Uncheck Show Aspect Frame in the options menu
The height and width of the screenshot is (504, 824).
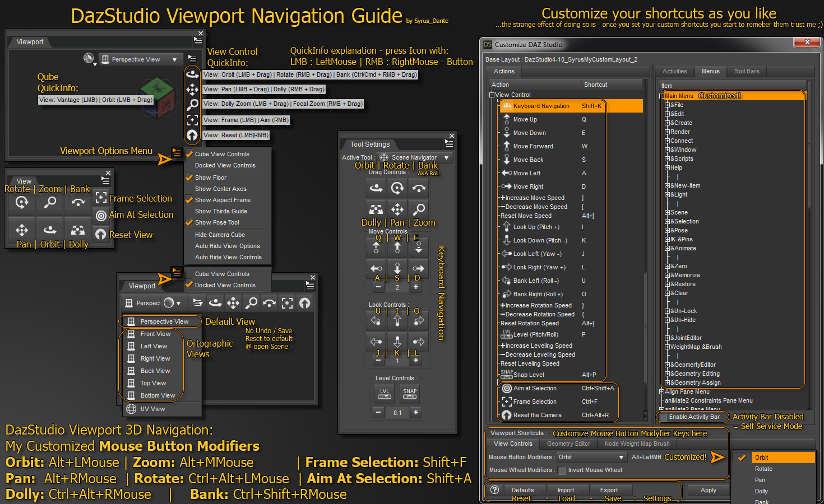pyautogui.click(x=223, y=200)
